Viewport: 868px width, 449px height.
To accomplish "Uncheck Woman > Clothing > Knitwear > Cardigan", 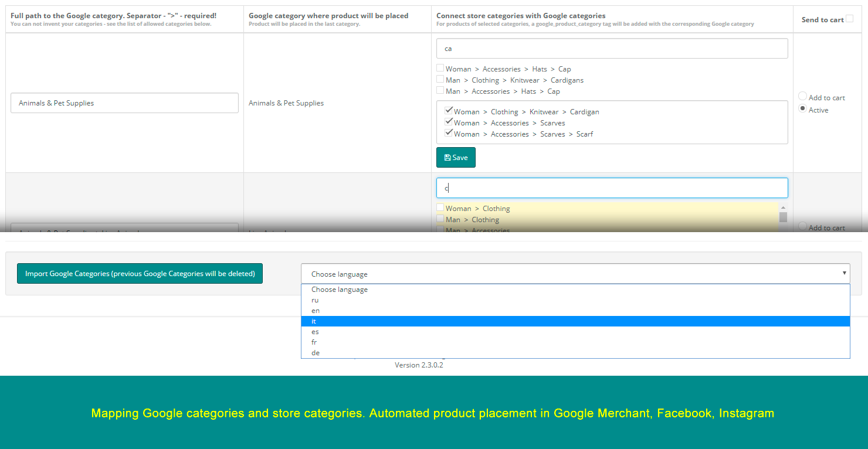I will (449, 111).
